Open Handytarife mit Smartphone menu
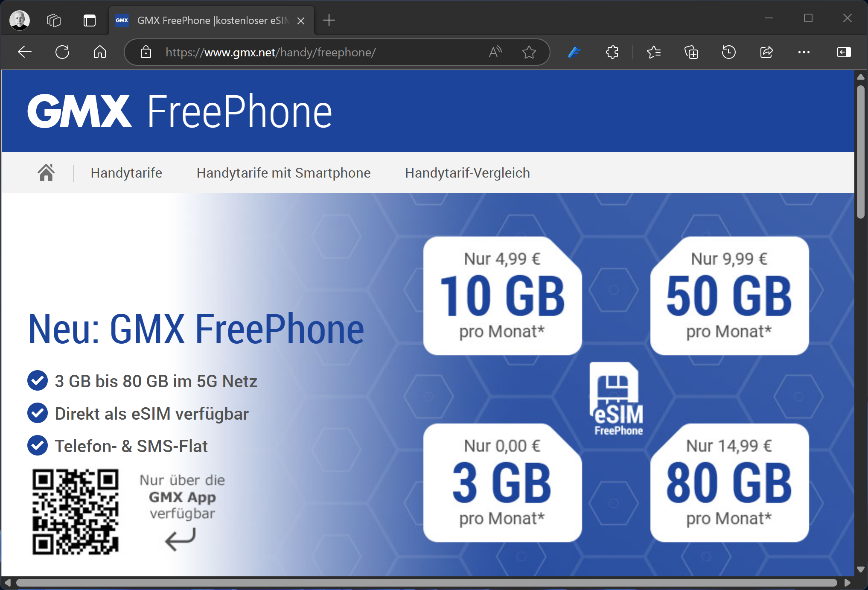Screen dimensions: 868x590 [283, 173]
